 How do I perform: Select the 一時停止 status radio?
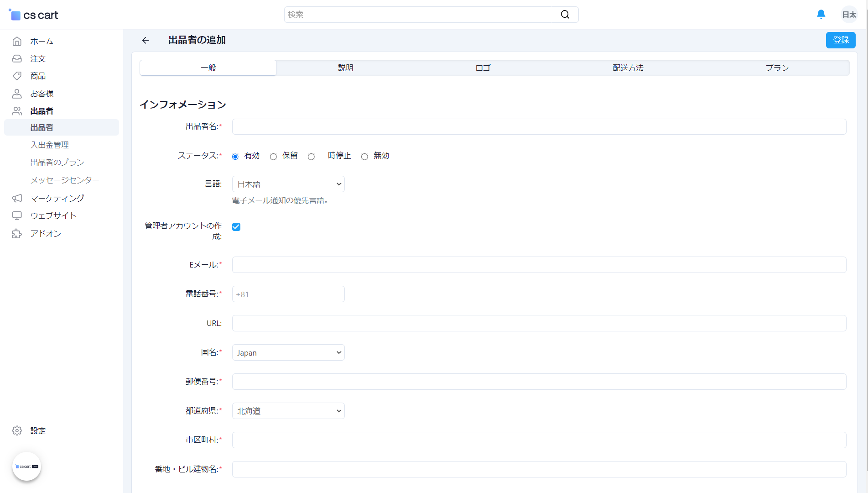click(311, 157)
